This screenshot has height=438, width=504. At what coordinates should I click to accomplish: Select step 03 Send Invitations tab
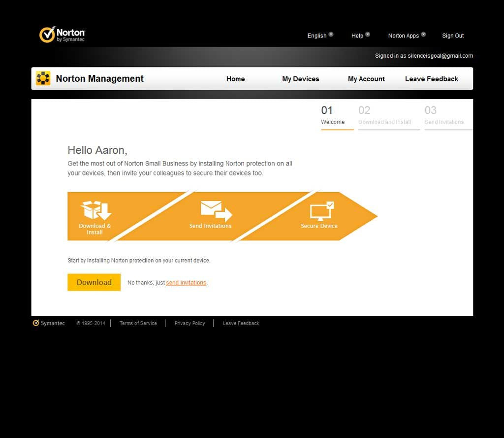click(x=444, y=116)
